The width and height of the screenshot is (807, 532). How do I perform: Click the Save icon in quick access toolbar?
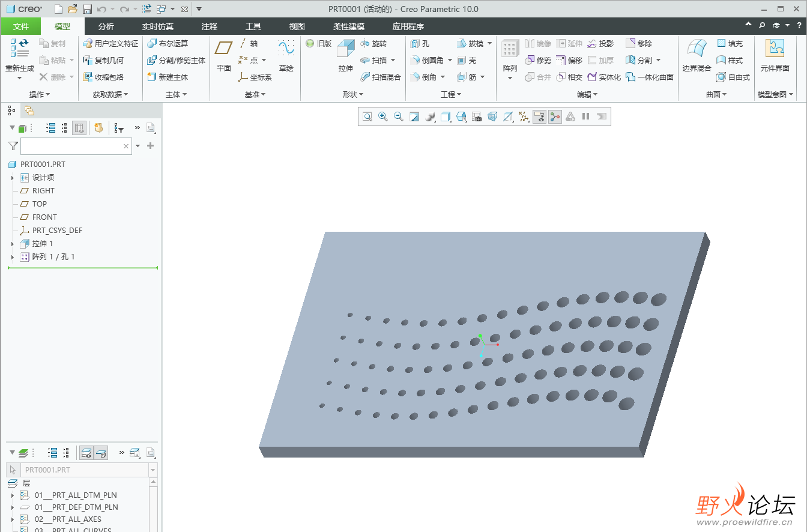(87, 9)
